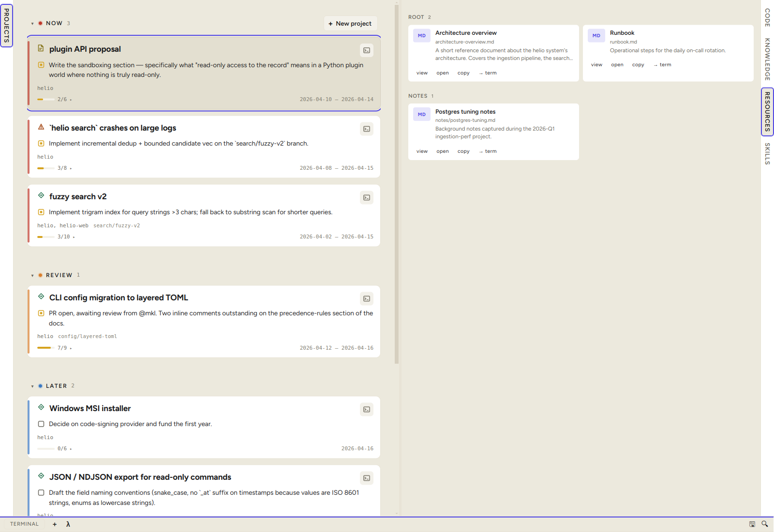Switch to the SKILLS side tab
774x532 pixels.
[x=767, y=154]
